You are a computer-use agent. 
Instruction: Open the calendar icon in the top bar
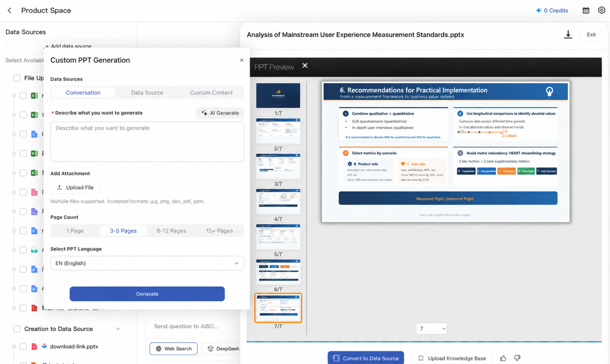(586, 10)
